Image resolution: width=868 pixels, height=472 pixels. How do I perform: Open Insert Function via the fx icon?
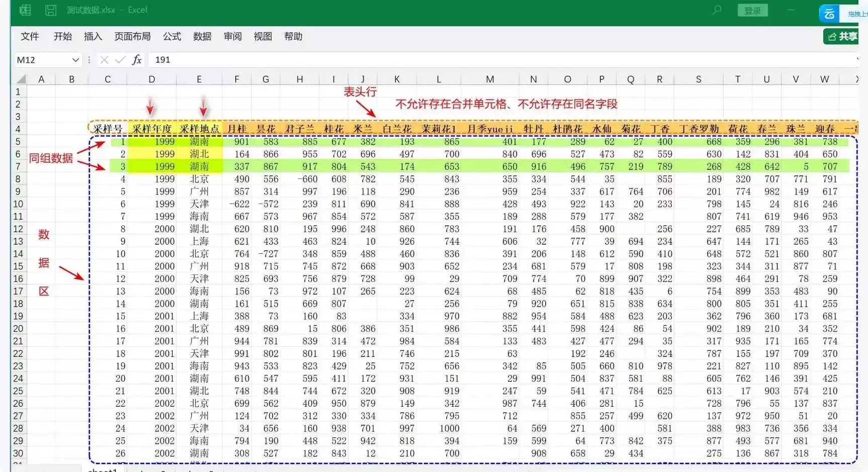pyautogui.click(x=136, y=60)
